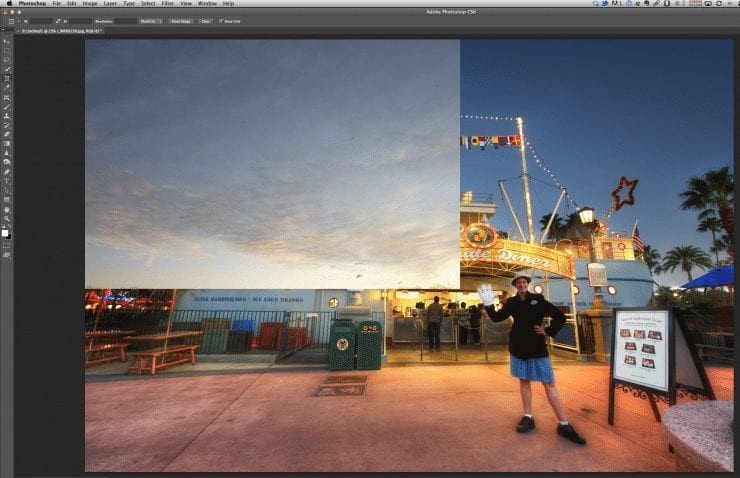The image size is (740, 478).
Task: Open the Filter menu
Action: click(168, 3)
